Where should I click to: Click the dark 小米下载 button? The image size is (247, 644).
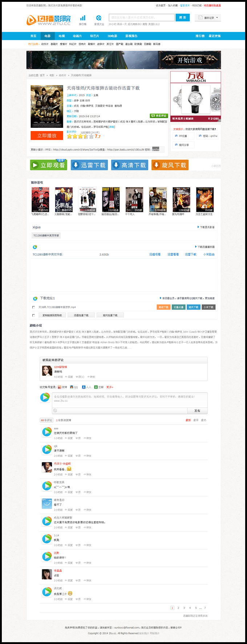click(208, 307)
